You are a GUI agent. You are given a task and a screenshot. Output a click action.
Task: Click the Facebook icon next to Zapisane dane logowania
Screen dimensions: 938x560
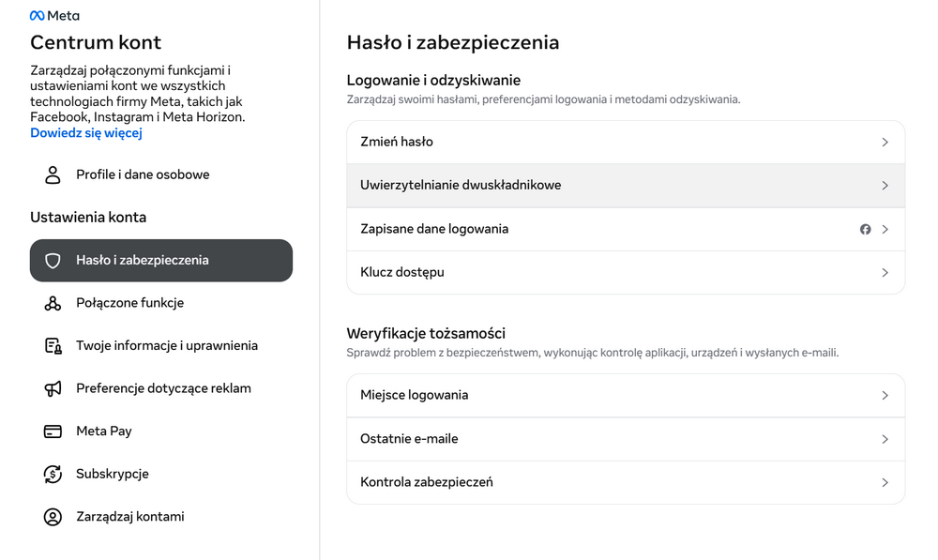pyautogui.click(x=865, y=229)
